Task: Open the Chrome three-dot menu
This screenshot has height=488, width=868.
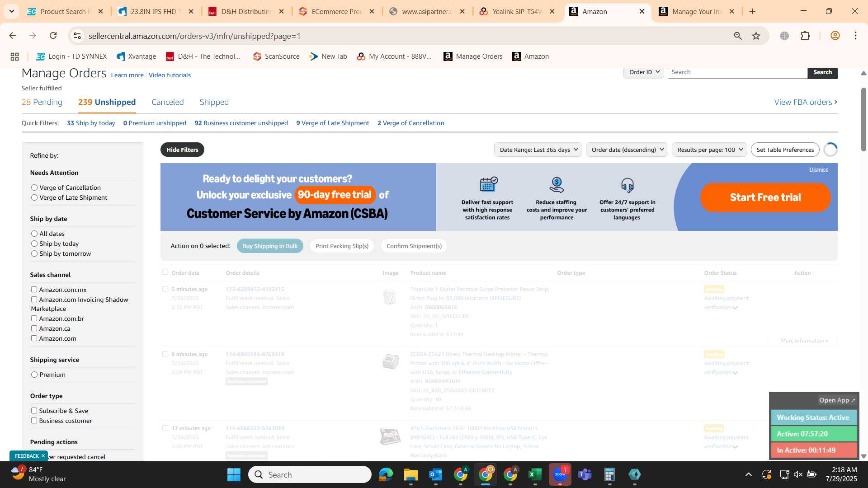Action: (x=855, y=36)
